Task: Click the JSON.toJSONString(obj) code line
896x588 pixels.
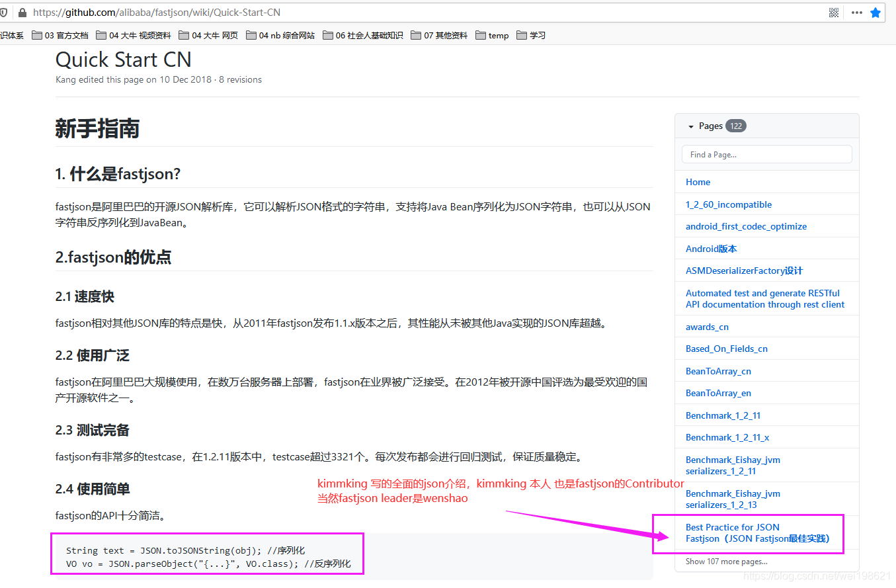Action: coord(185,550)
